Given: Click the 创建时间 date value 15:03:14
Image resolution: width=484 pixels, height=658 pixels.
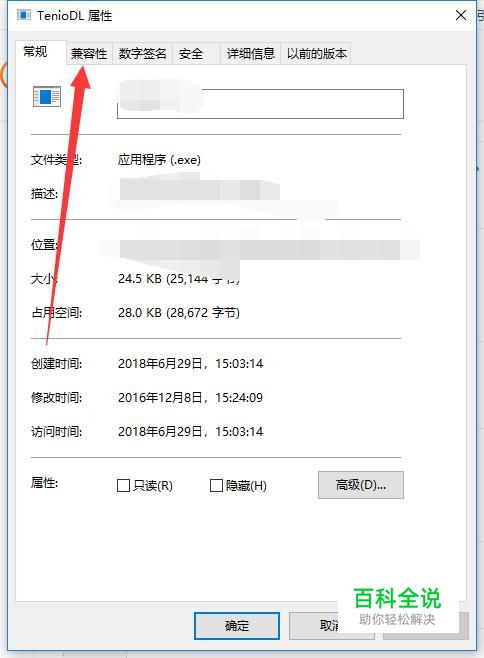Looking at the screenshot, I should [x=239, y=363].
